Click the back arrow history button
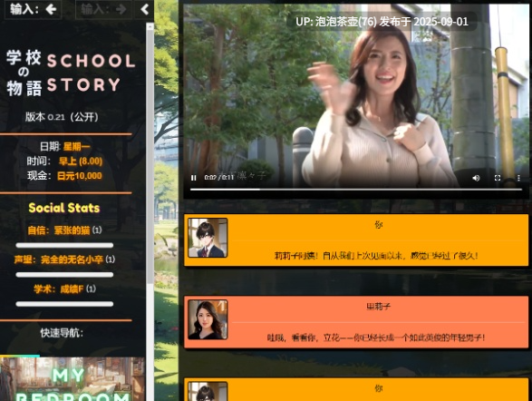This screenshot has height=401, width=532. tap(33, 9)
